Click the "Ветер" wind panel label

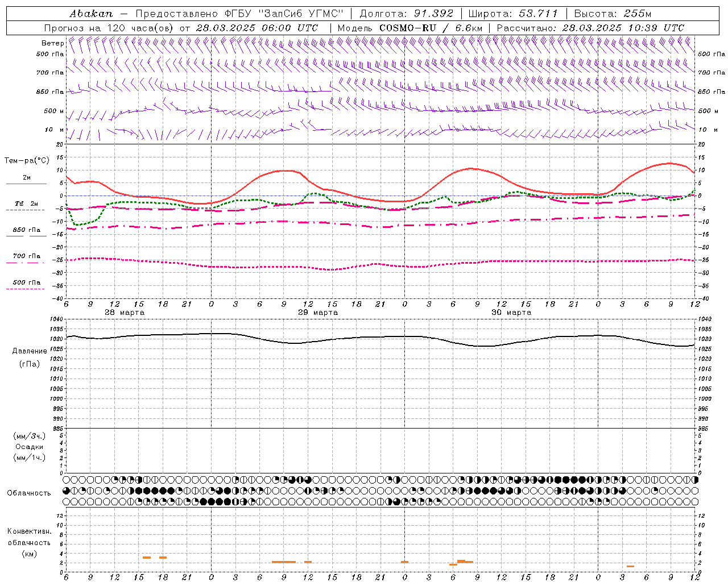pos(52,43)
